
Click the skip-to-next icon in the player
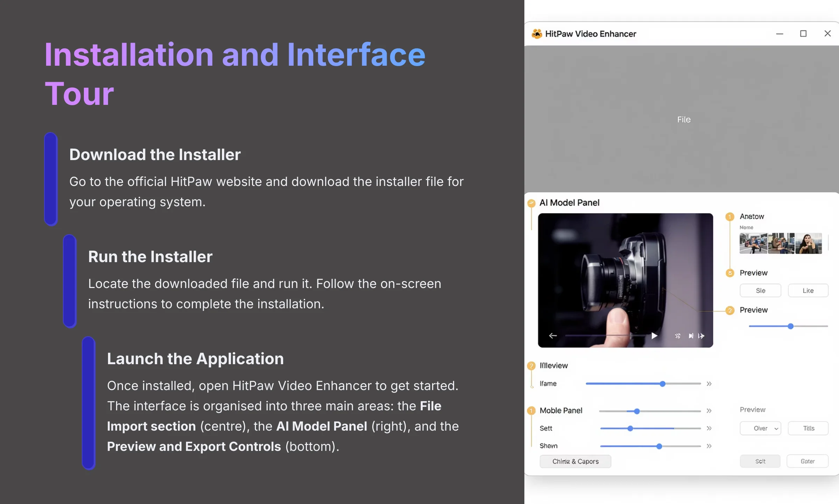click(691, 336)
